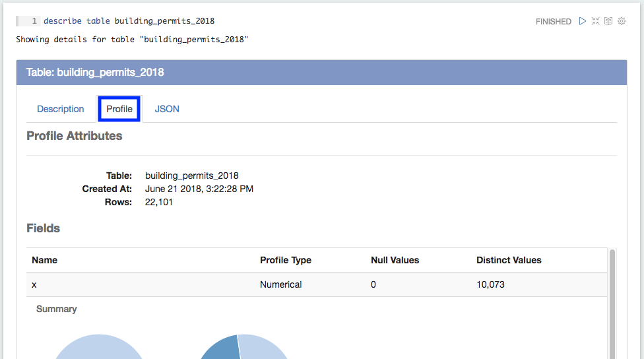The height and width of the screenshot is (359, 644).
Task: Click the 'Numerical' profile type cell
Action: pos(280,284)
